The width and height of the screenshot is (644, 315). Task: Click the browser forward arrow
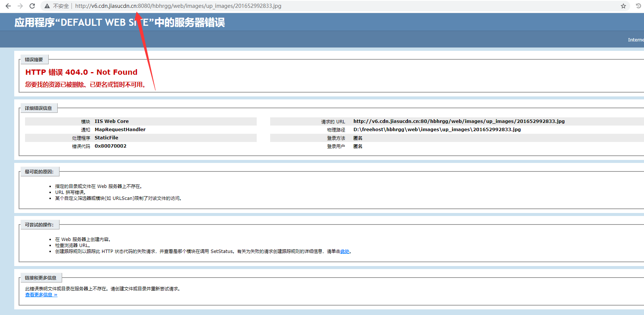pos(20,6)
